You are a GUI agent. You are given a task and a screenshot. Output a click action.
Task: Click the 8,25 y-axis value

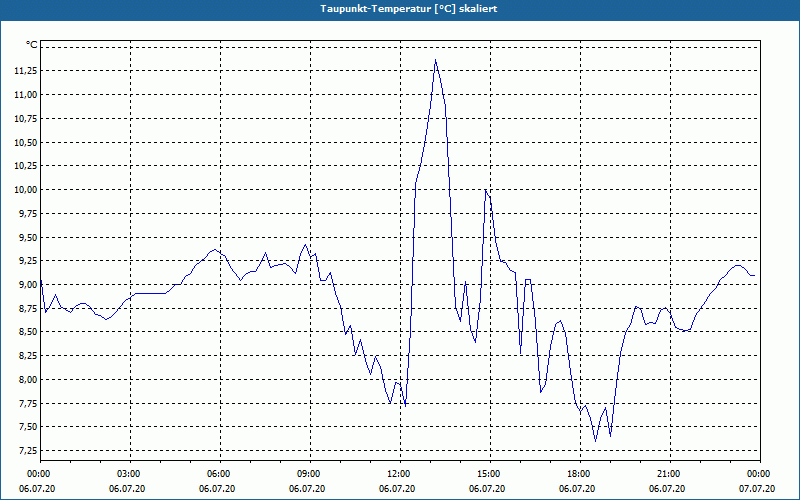28,356
